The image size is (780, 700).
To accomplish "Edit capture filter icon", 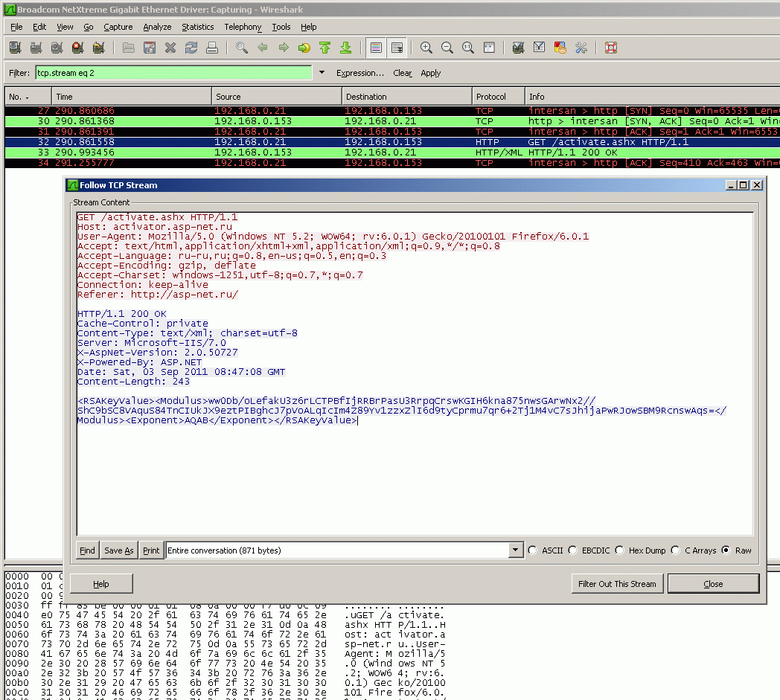I will [x=518, y=48].
